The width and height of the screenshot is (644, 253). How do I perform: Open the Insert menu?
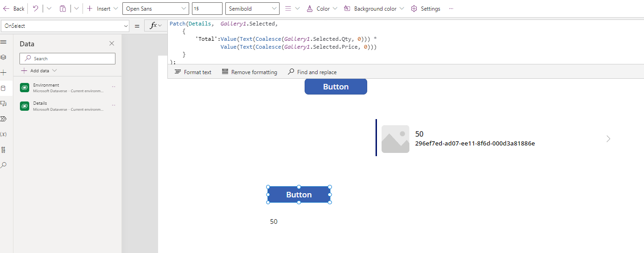tap(102, 8)
